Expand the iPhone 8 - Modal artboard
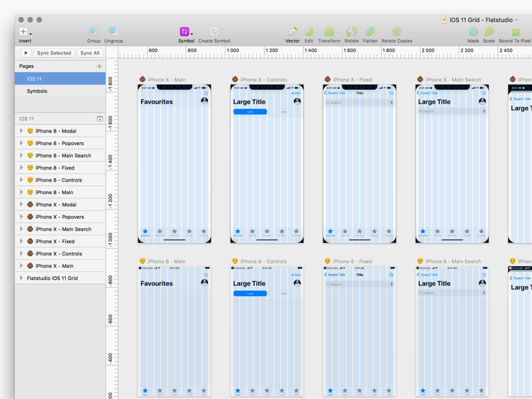Viewport: 532px width, 399px height. tap(21, 131)
